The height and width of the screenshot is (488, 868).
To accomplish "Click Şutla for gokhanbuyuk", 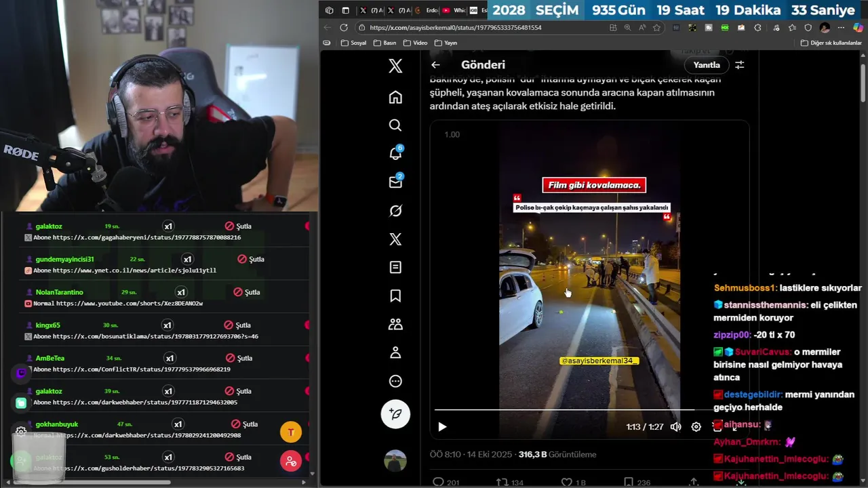I will (x=245, y=424).
